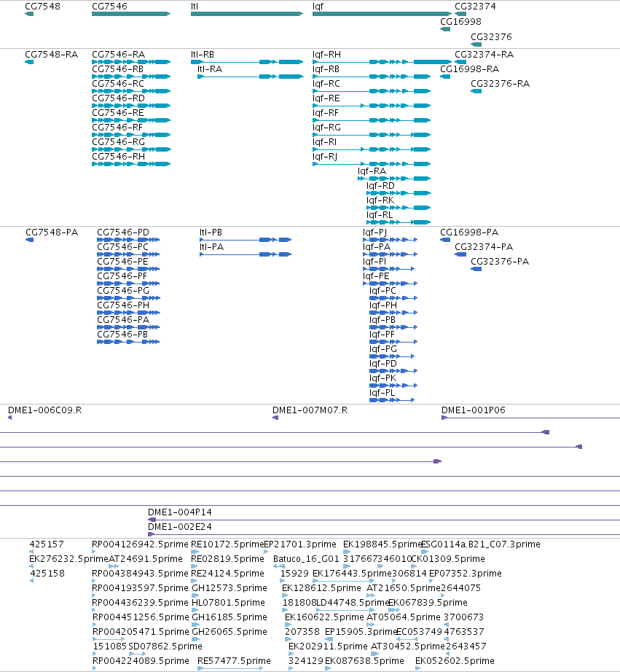The image size is (620, 672).
Task: Select the CG7546-RA transcript label
Action: [x=118, y=55]
